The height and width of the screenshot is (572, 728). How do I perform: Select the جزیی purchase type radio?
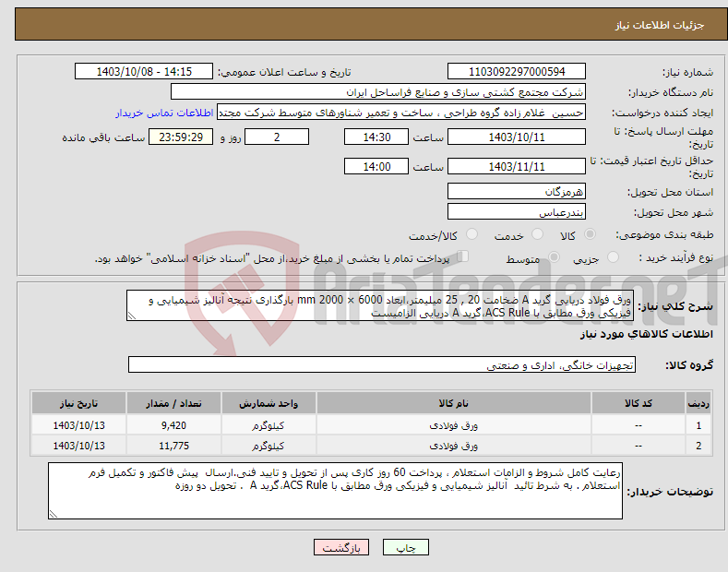pos(613,256)
